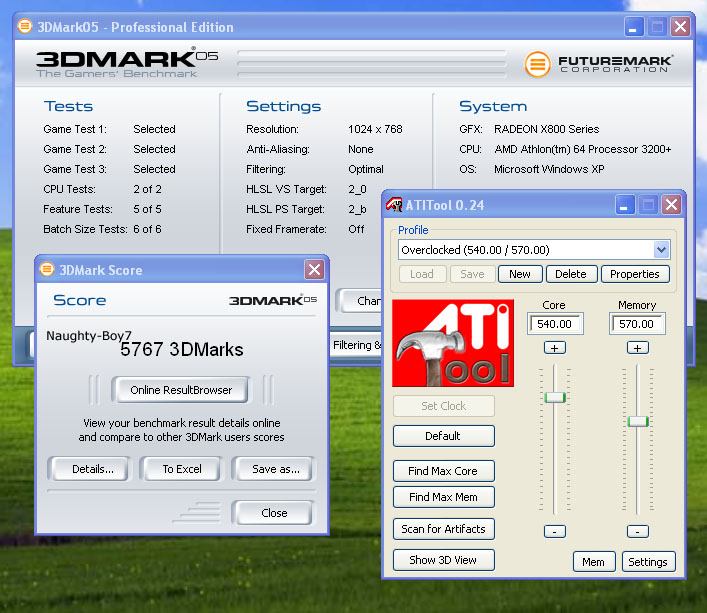Minimize the ATITool window

coord(625,205)
